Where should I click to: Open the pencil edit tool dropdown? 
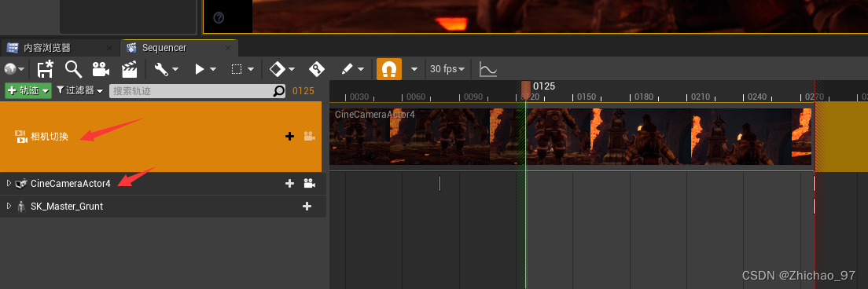[352, 69]
